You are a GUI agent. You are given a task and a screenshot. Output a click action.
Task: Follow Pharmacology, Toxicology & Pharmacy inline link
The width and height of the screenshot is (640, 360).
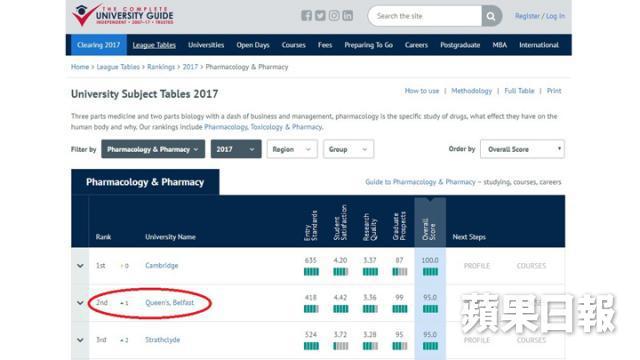point(263,127)
